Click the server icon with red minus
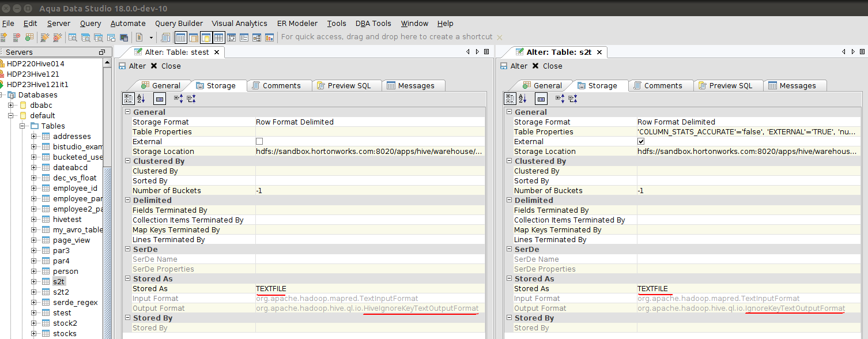The width and height of the screenshot is (868, 339). point(16,37)
